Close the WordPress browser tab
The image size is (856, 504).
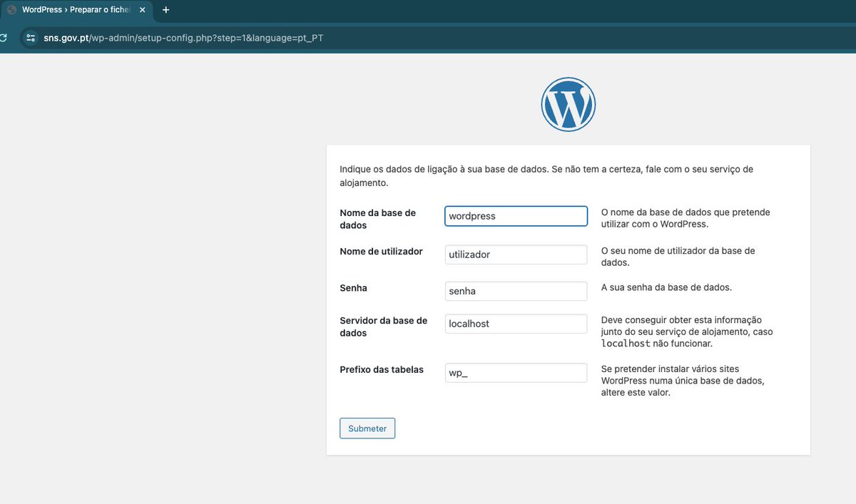[x=142, y=10]
